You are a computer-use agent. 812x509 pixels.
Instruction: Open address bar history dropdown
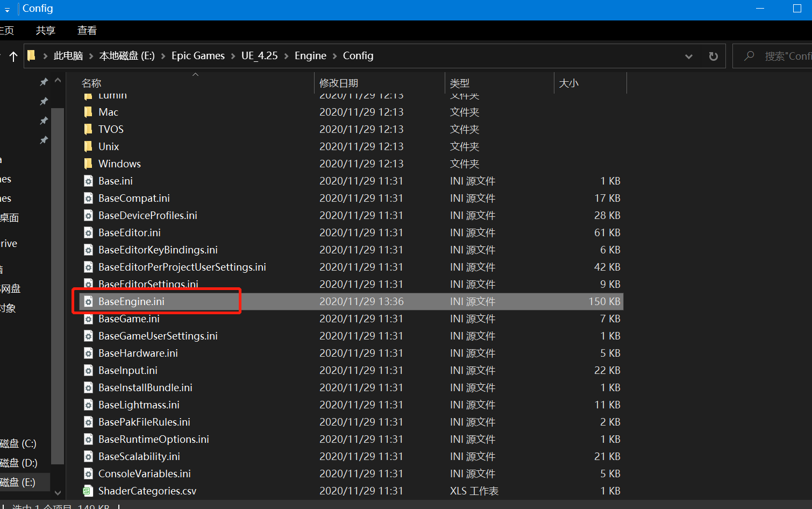(689, 56)
